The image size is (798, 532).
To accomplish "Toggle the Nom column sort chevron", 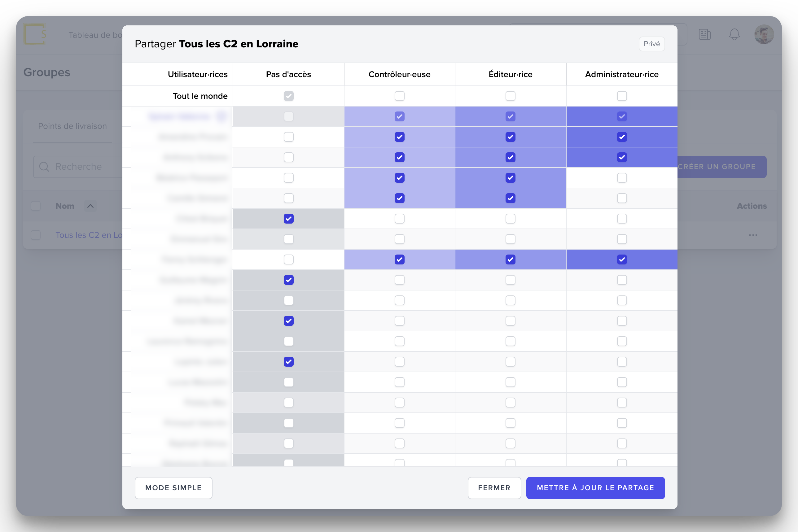I will click(x=90, y=206).
